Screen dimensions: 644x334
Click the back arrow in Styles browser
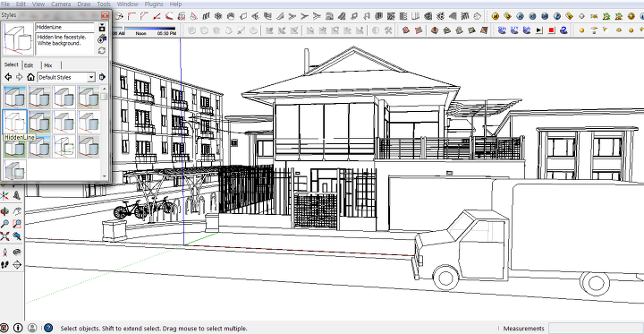[8, 77]
